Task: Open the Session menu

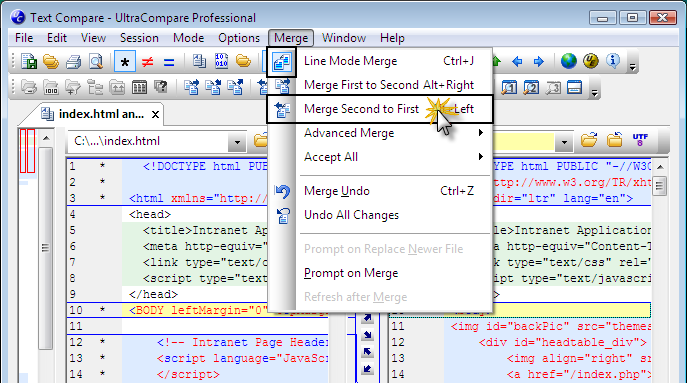Action: point(139,38)
